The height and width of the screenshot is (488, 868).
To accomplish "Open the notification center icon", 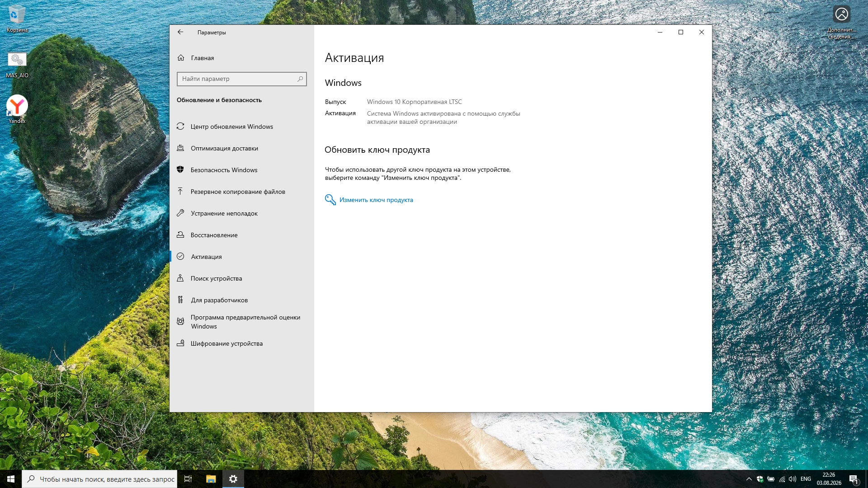I will [854, 479].
